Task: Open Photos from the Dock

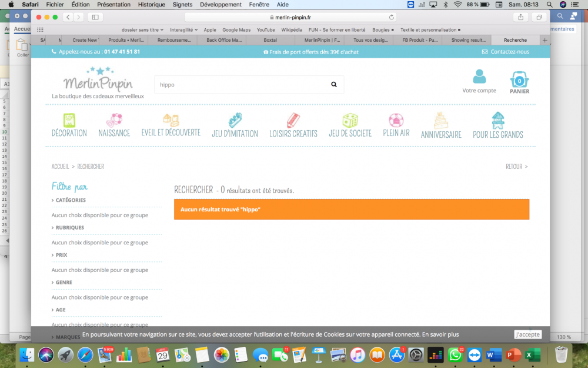Action: coord(222,354)
